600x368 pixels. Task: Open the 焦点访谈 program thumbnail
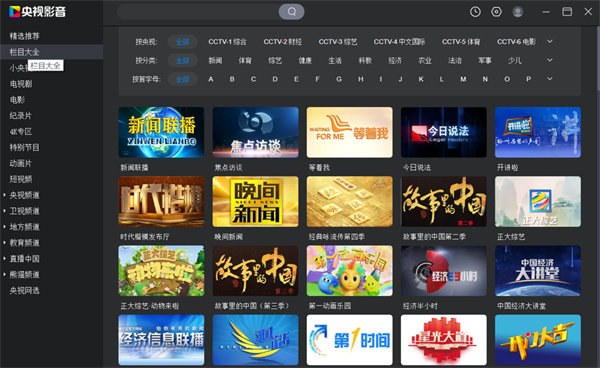coord(255,132)
